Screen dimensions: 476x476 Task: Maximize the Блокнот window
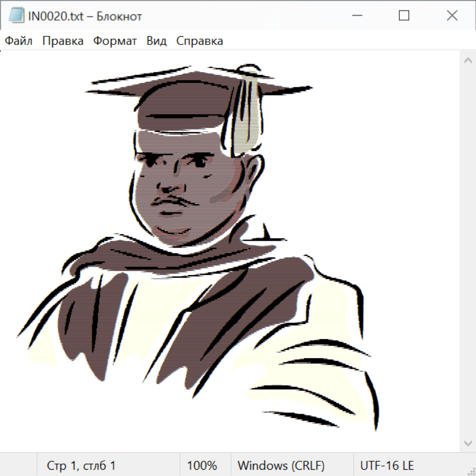[404, 16]
